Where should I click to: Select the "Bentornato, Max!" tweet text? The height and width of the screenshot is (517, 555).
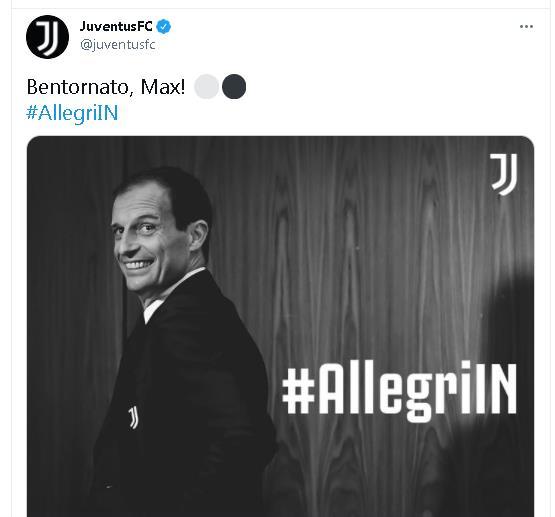tap(106, 87)
